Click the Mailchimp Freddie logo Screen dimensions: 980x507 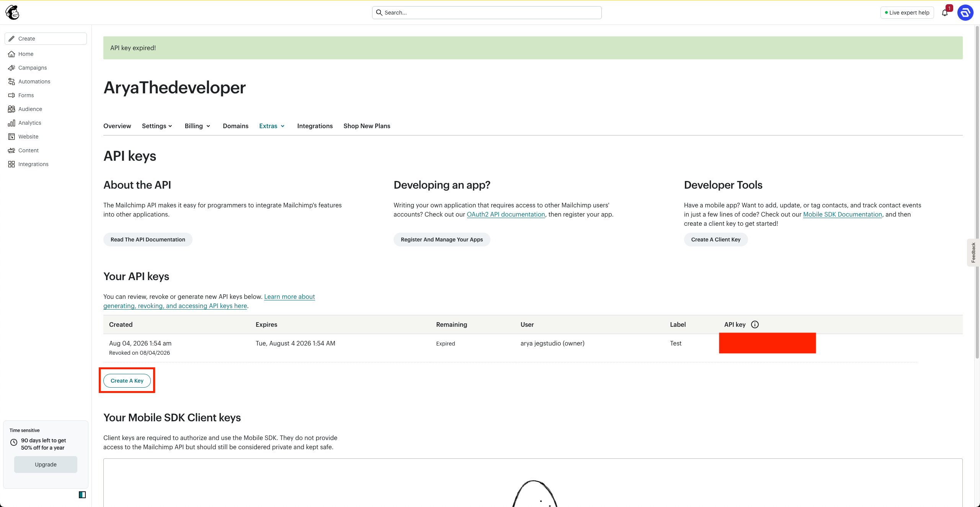pyautogui.click(x=12, y=12)
